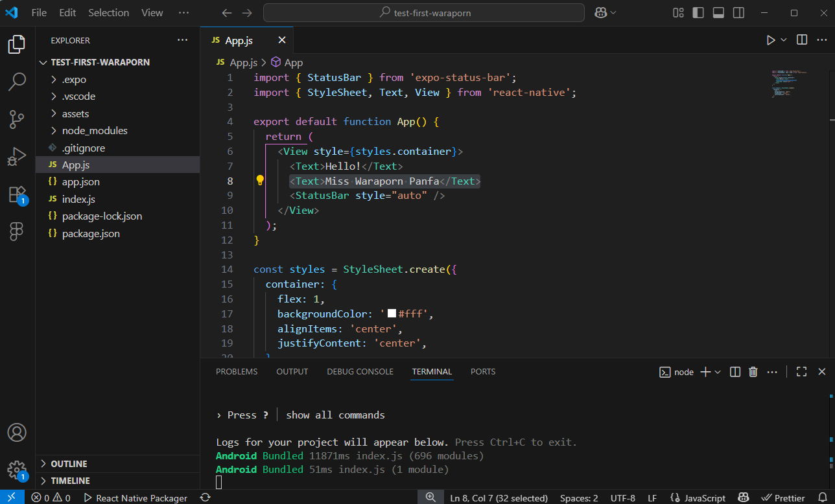Open the Selection menu
835x504 pixels.
(x=108, y=13)
